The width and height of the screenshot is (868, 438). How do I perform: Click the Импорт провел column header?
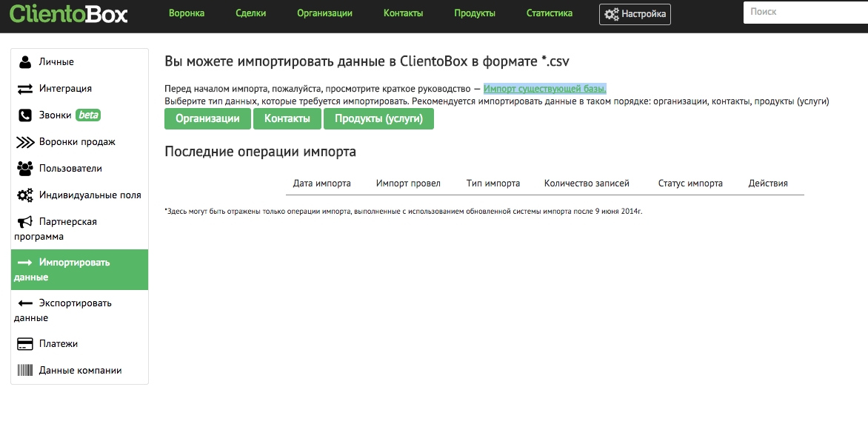(x=408, y=183)
